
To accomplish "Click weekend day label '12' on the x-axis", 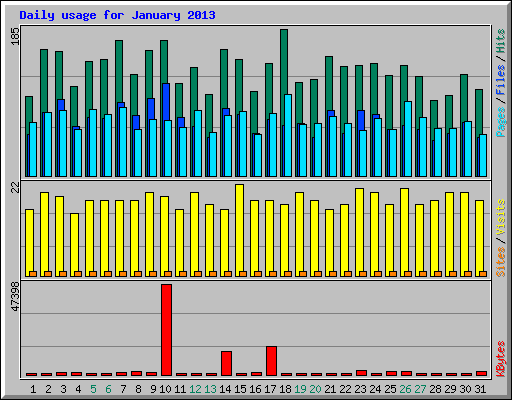I will pyautogui.click(x=195, y=389).
